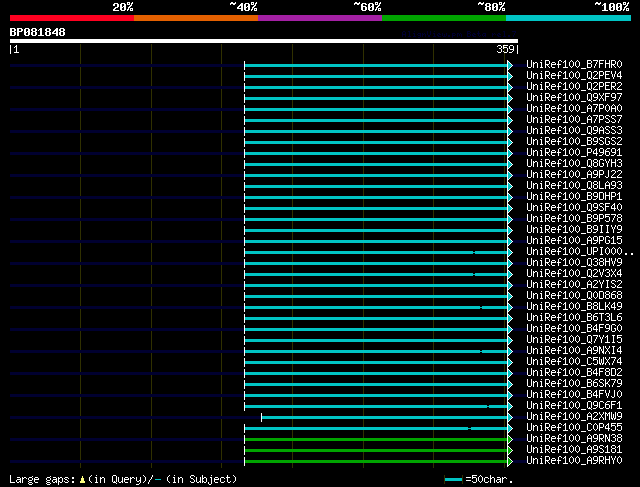Click the gap marker on UniRef100_C0P455 bar
640x487 pixels.
(x=470, y=429)
